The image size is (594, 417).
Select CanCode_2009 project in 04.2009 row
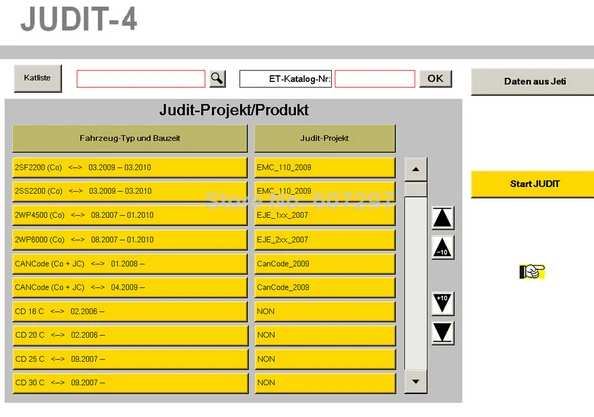point(325,287)
